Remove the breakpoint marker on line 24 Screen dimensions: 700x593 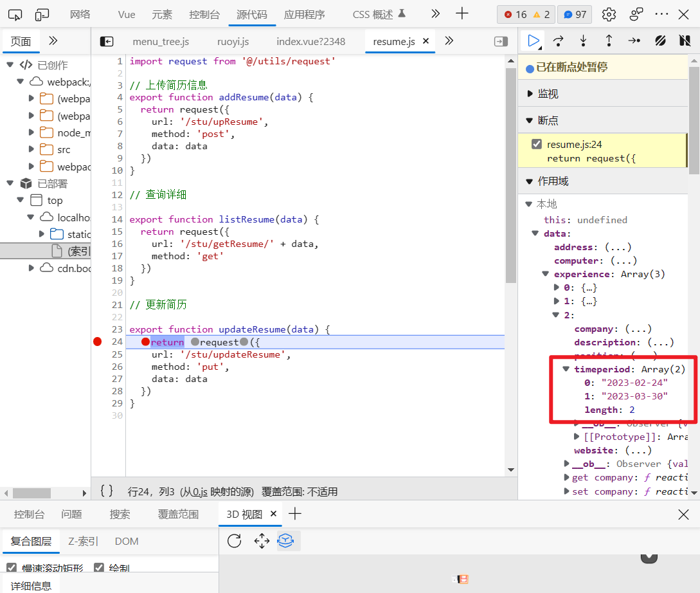97,342
